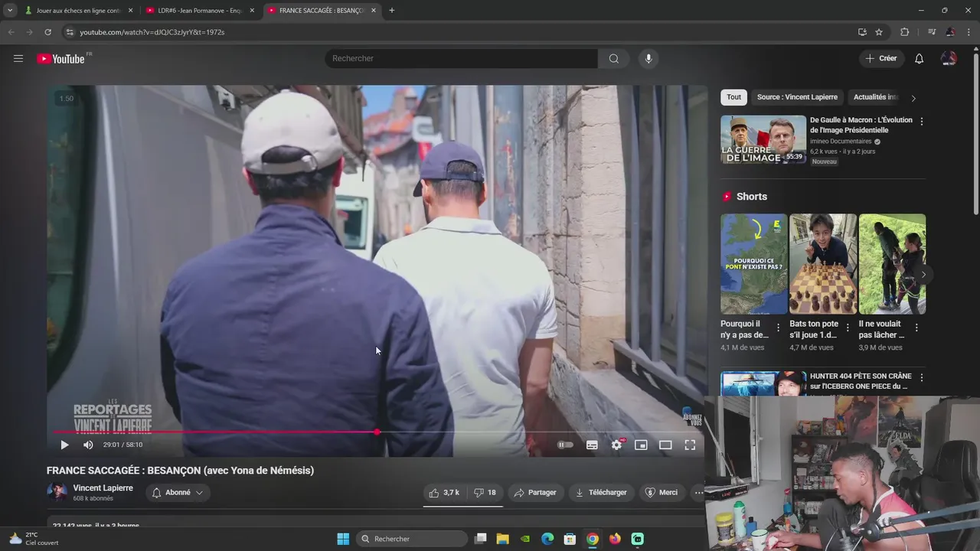This screenshot has width=980, height=551.
Task: Open the YouTube account avatar menu
Action: [949, 59]
